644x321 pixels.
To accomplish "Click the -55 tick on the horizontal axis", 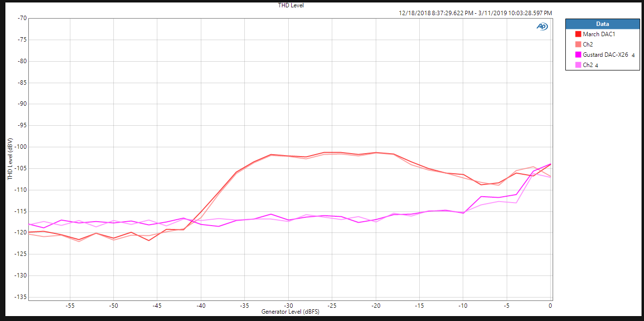I will click(x=70, y=305).
